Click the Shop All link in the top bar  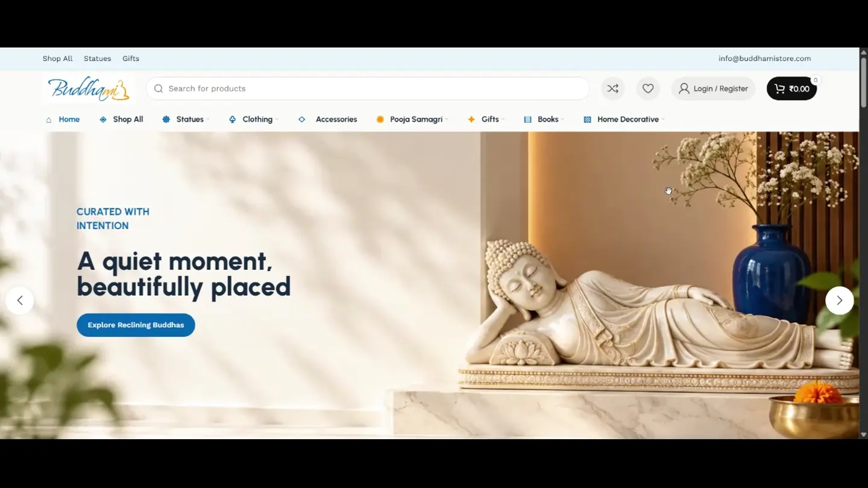click(x=57, y=58)
